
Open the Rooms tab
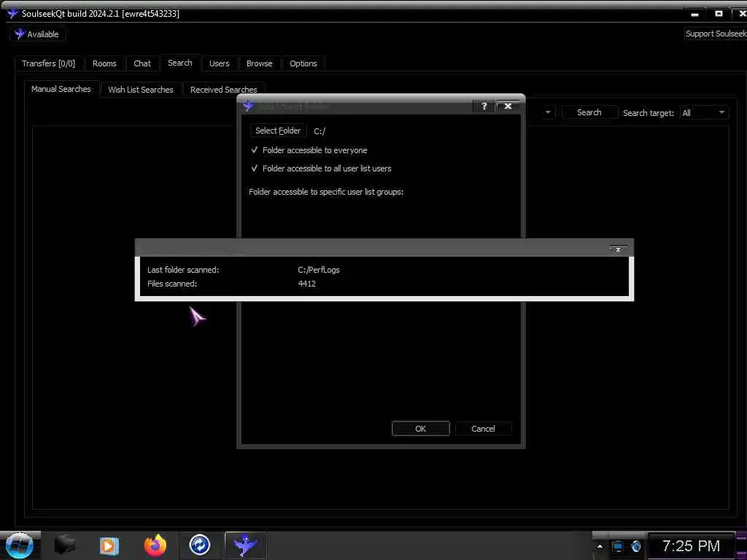(x=104, y=63)
